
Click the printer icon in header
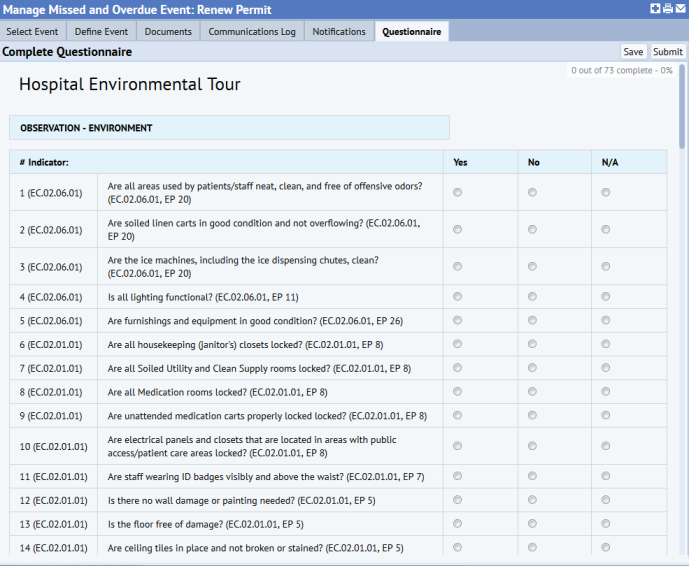tap(667, 9)
